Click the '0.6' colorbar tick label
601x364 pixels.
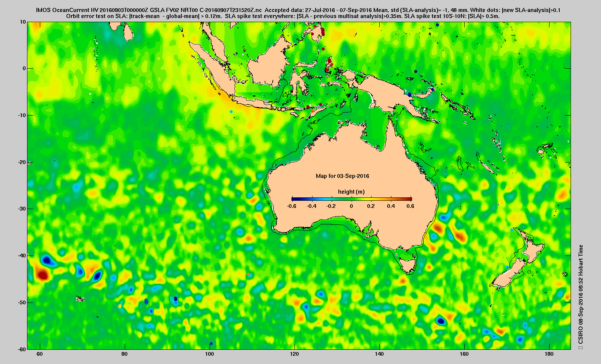(410, 206)
